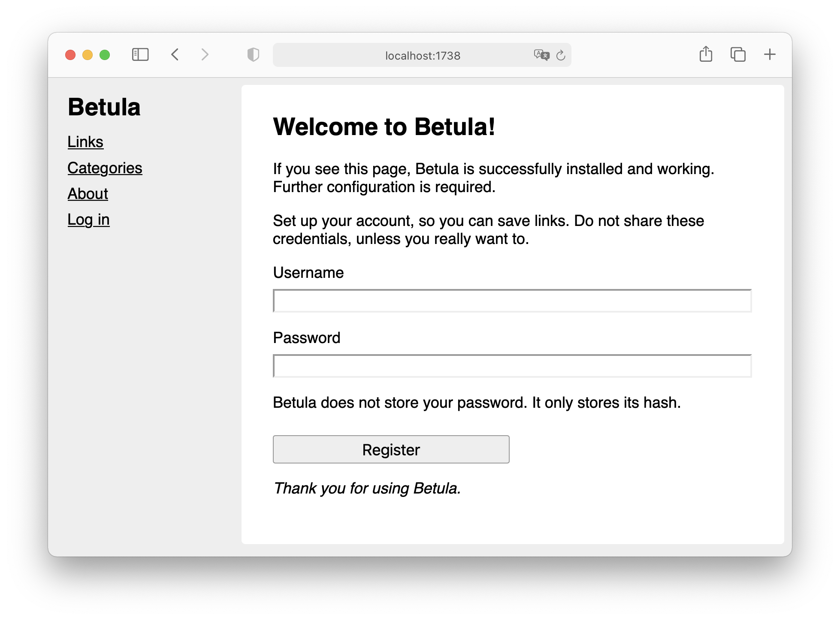
Task: Toggle the Safari sidebar icon
Action: click(140, 55)
